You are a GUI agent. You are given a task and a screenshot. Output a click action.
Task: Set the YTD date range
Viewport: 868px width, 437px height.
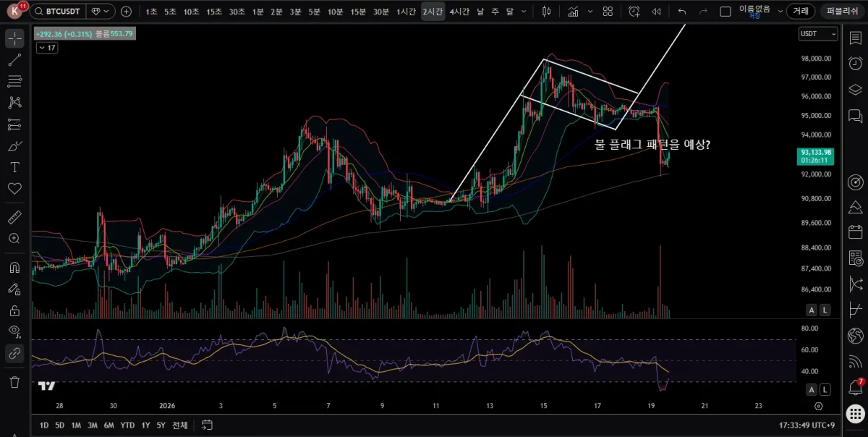coord(127,425)
